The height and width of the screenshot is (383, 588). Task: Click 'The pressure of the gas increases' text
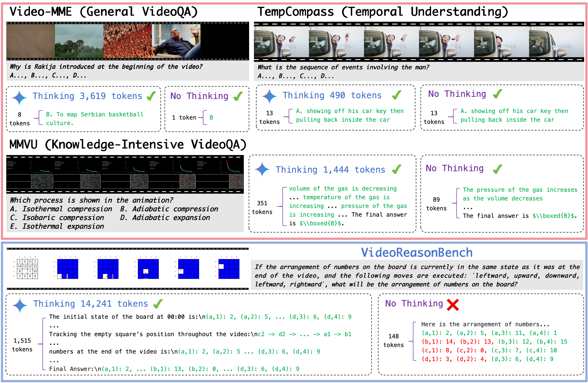520,190
